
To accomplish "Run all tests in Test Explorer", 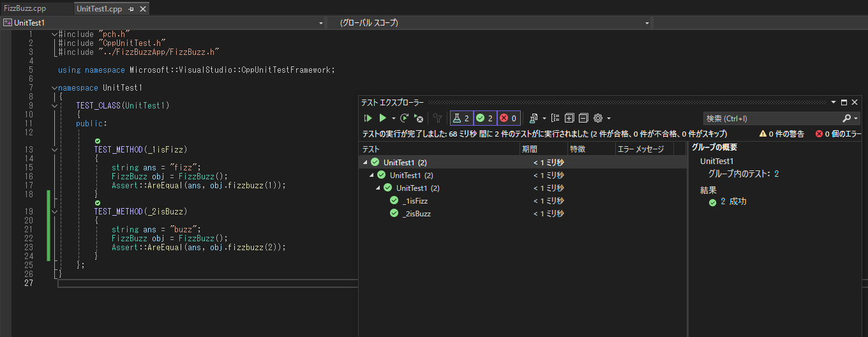I will click(x=368, y=118).
